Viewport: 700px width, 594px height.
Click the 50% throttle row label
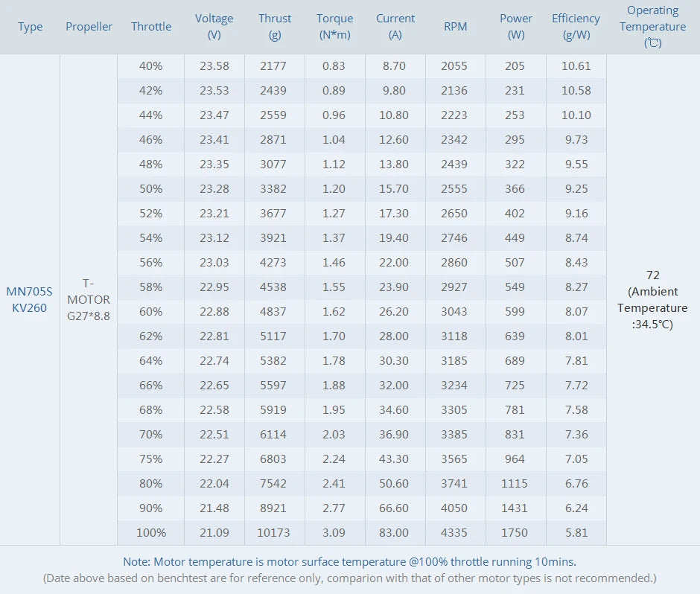pos(151,188)
